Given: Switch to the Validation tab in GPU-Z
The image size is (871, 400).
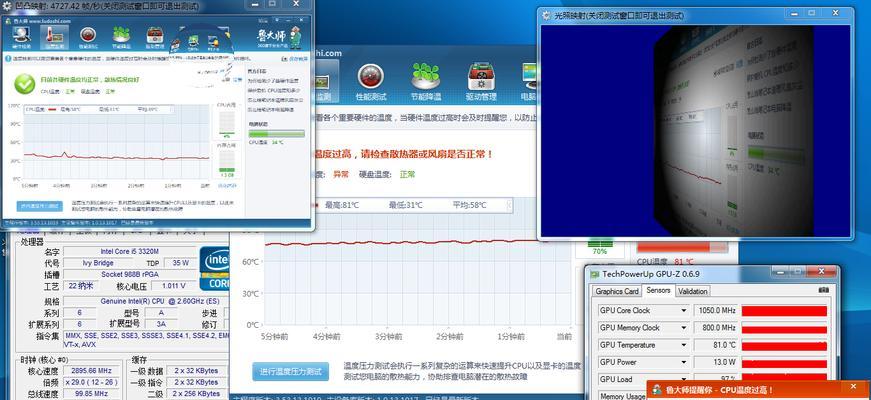Looking at the screenshot, I should pyautogui.click(x=693, y=291).
